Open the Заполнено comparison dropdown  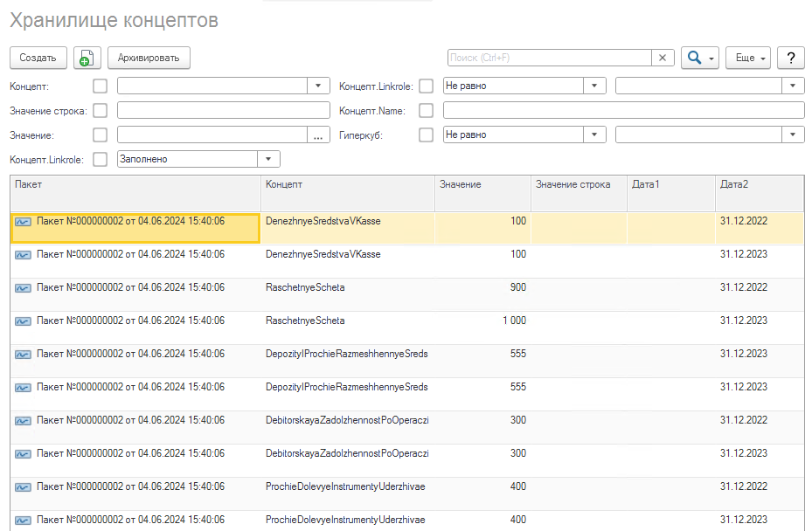tap(268, 159)
